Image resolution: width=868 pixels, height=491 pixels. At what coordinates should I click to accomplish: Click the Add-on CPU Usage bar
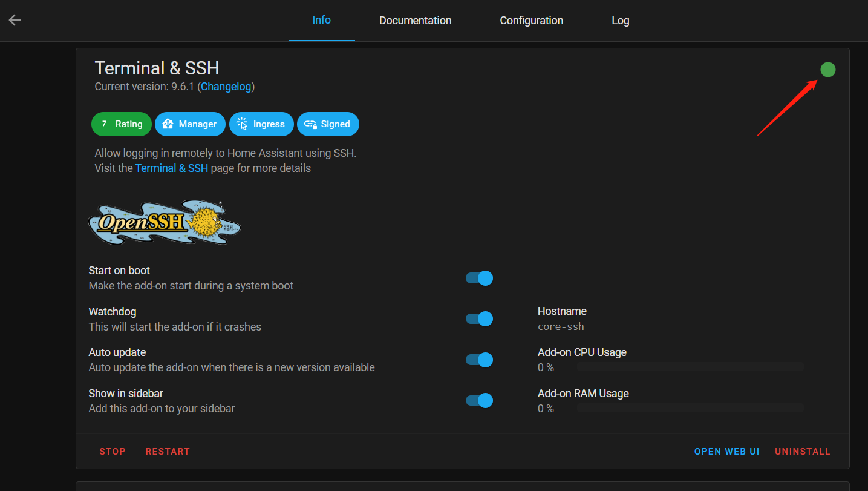tap(690, 367)
